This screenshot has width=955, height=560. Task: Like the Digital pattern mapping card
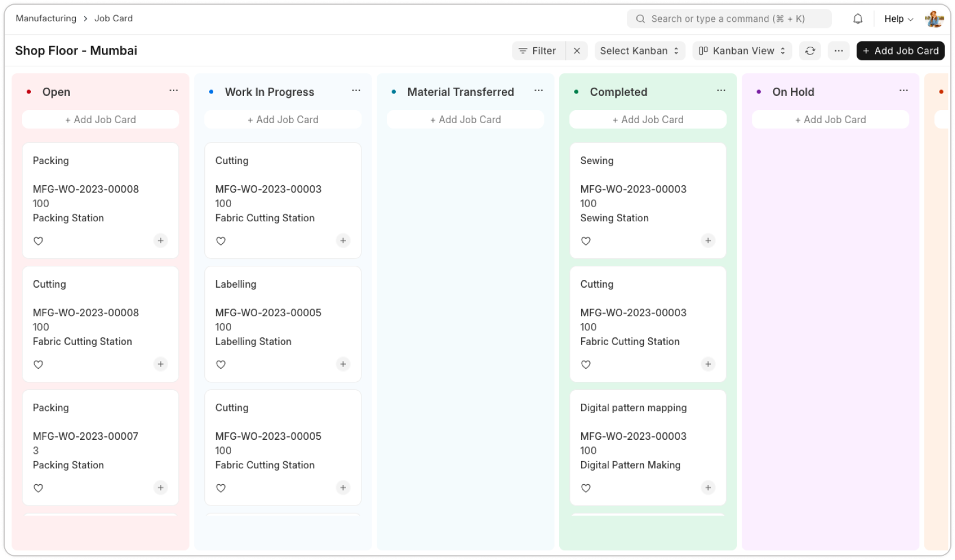[x=586, y=488]
